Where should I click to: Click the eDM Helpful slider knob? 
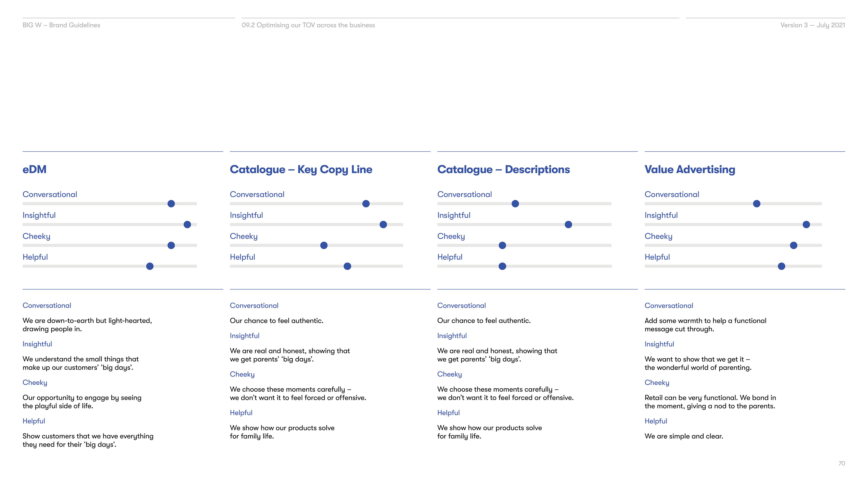150,266
